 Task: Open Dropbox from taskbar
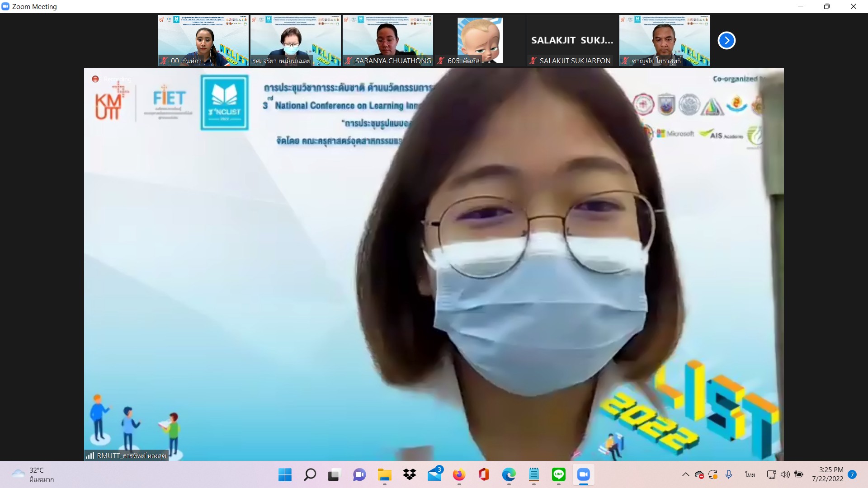[x=410, y=474]
